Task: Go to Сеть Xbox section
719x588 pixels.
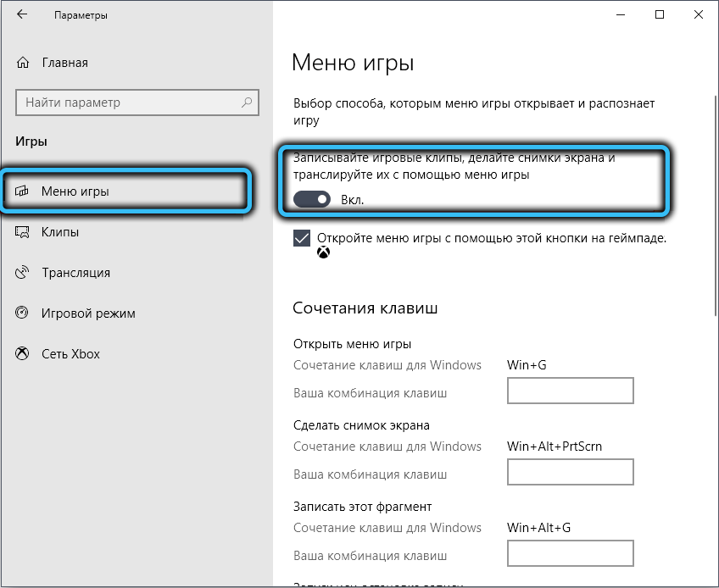Action: click(x=70, y=354)
